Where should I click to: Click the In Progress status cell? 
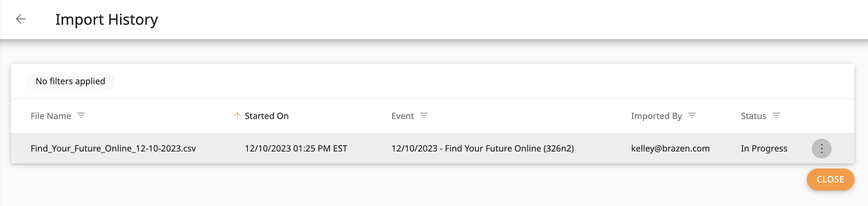pos(764,148)
